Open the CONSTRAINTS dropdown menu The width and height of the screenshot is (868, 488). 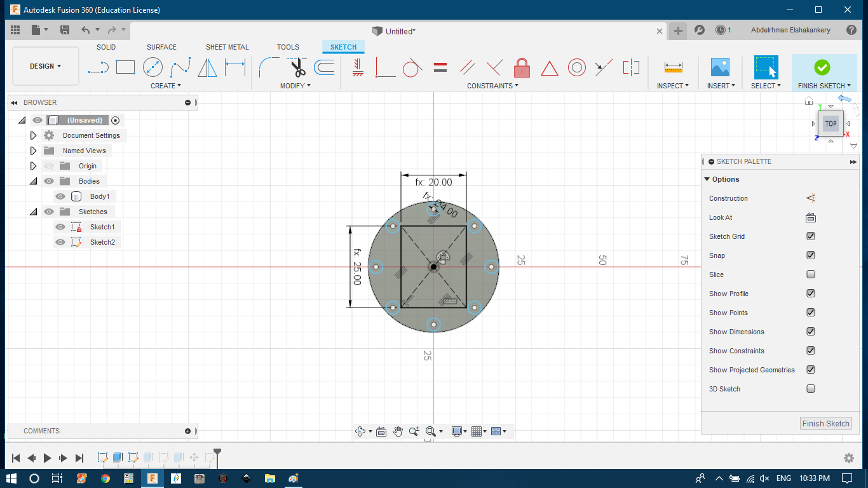pos(493,86)
